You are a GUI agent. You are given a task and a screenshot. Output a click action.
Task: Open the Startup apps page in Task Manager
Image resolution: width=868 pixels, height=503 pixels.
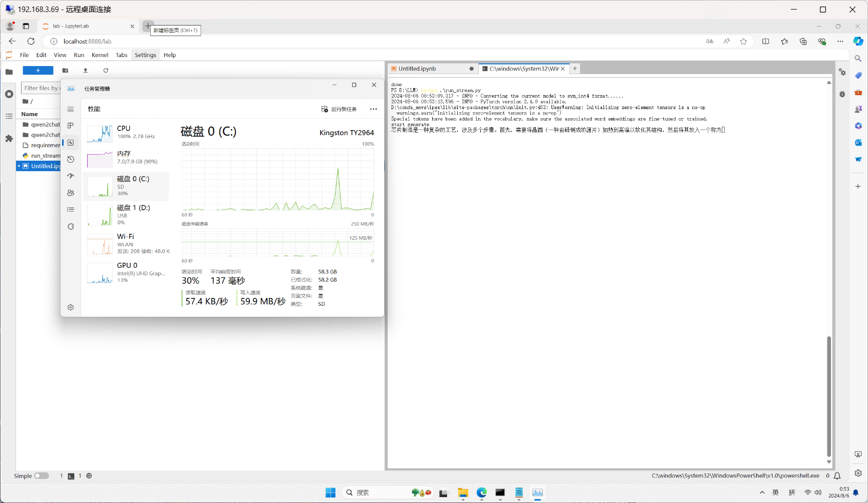pos(71,176)
